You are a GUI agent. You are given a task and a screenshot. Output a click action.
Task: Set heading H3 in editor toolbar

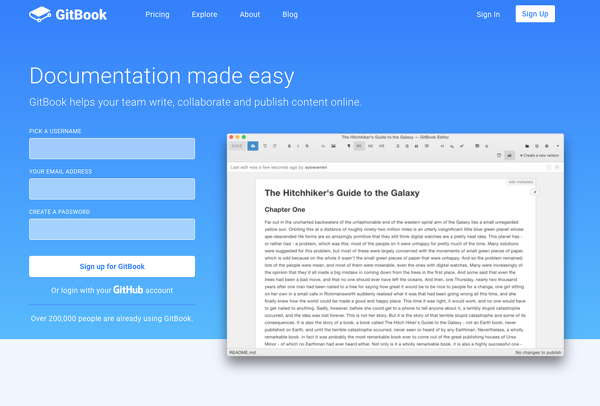[382, 146]
